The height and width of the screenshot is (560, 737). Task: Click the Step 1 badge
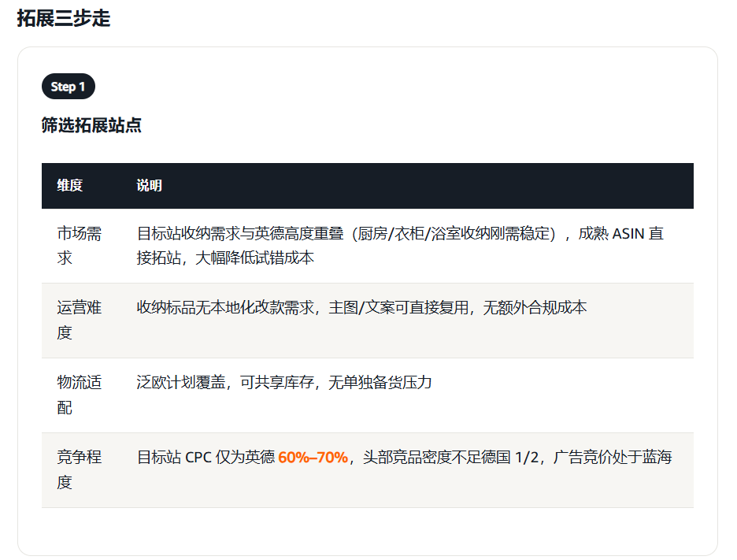[69, 87]
